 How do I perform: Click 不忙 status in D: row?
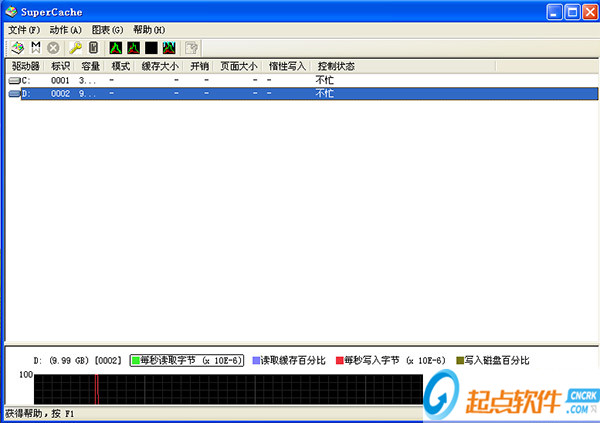pyautogui.click(x=324, y=93)
